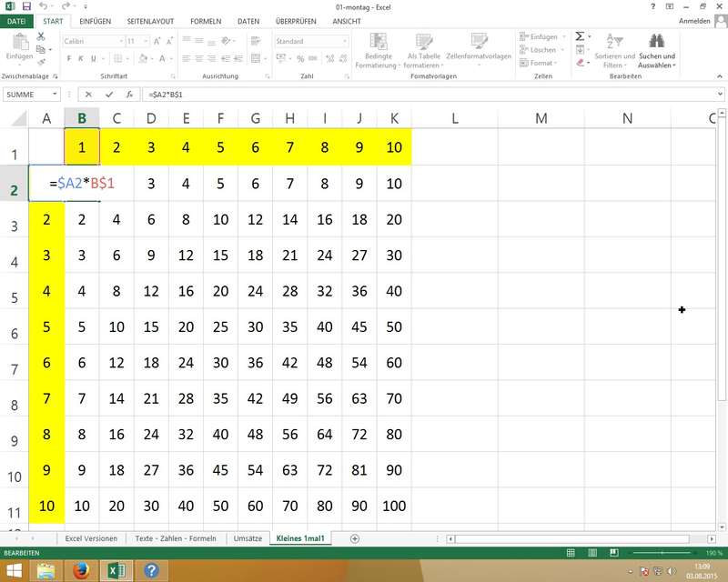Image resolution: width=728 pixels, height=582 pixels.
Task: Click the font color A icon
Action: click(x=162, y=58)
